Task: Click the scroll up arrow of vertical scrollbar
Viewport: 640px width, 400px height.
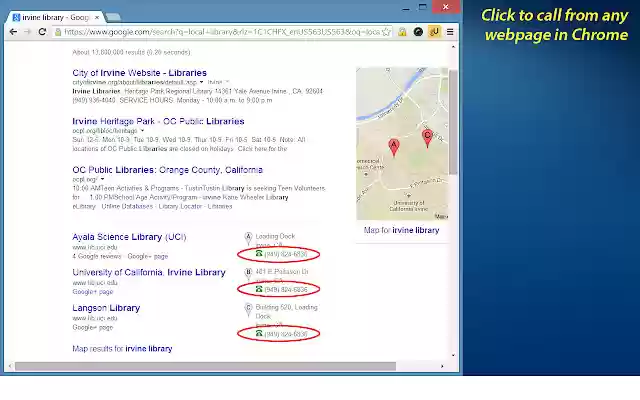Action: click(453, 47)
